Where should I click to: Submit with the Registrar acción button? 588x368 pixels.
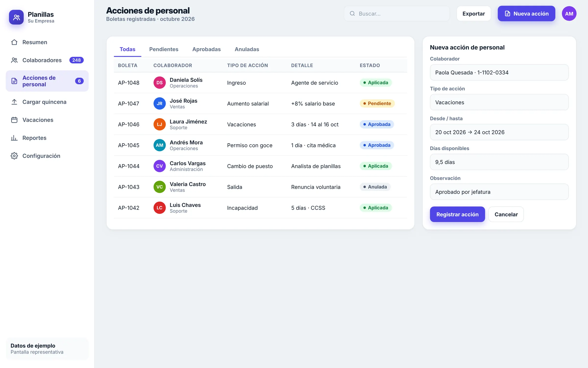point(457,214)
